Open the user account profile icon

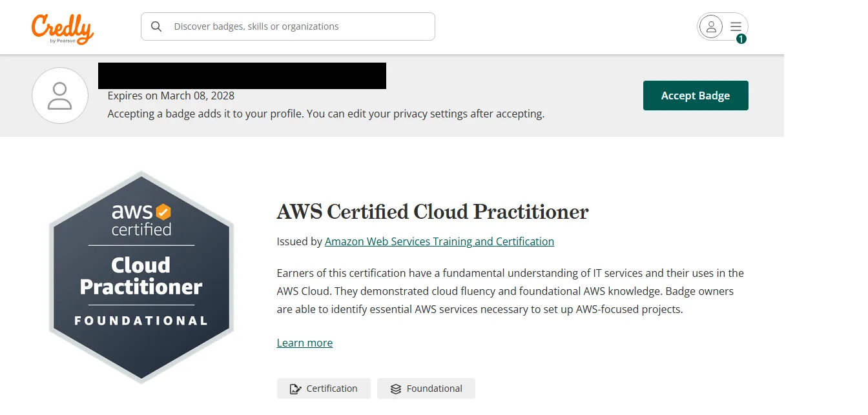(x=711, y=26)
